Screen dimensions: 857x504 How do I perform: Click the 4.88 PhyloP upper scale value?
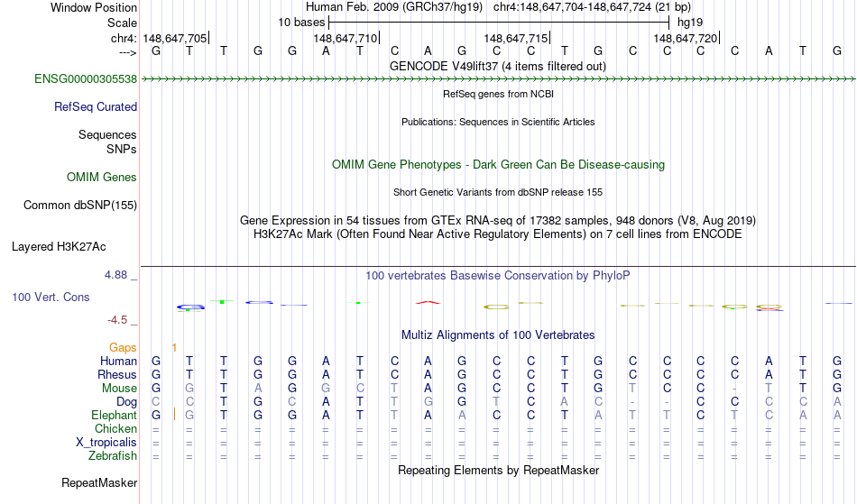pyautogui.click(x=115, y=275)
